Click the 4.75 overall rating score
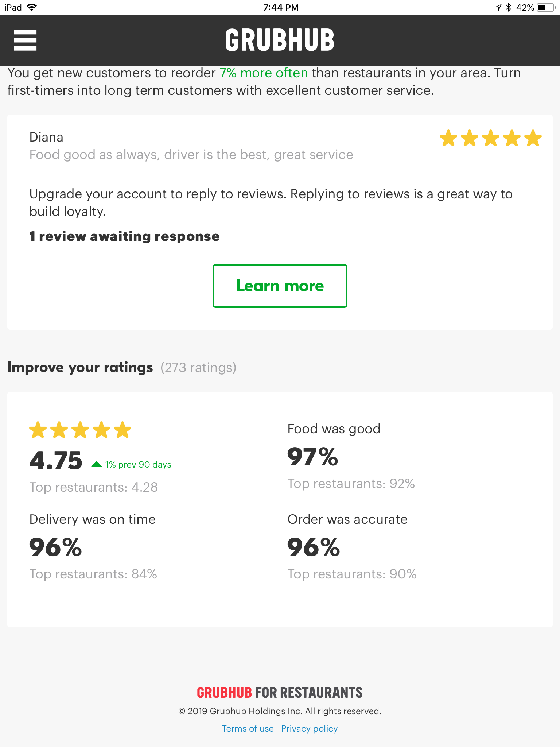Image resolution: width=560 pixels, height=747 pixels. [x=56, y=460]
